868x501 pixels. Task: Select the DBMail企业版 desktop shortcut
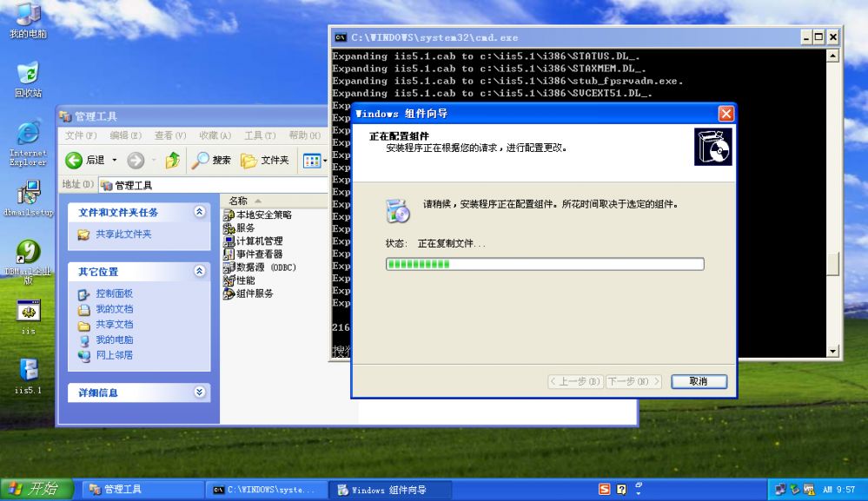coord(28,261)
